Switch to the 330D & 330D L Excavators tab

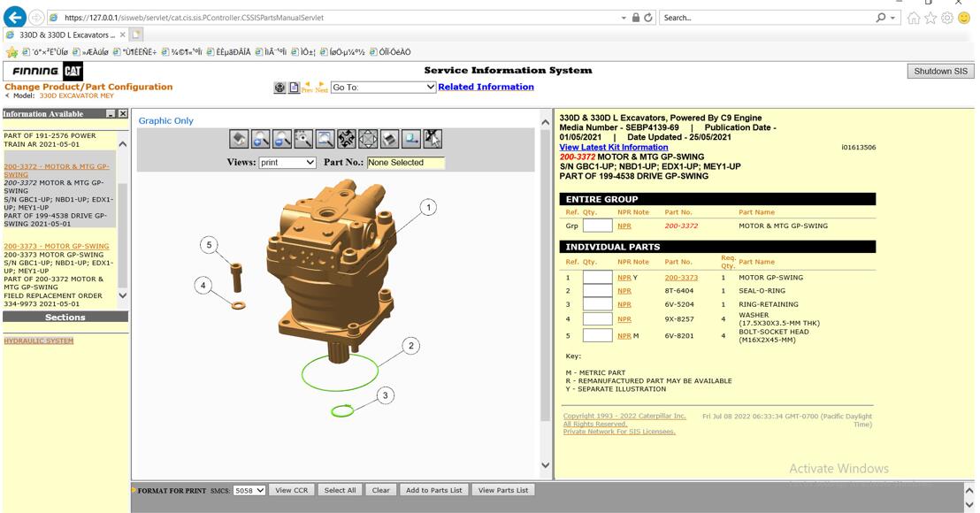pos(68,34)
